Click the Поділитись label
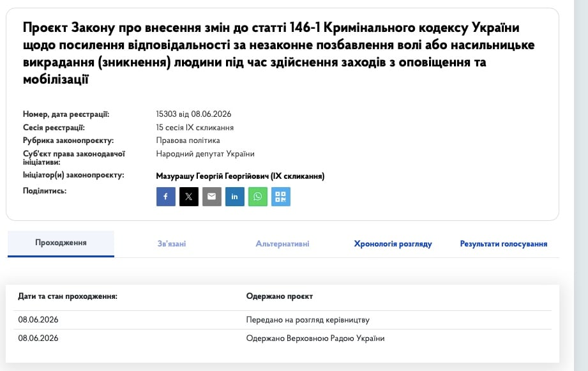This screenshot has height=371, width=588. (45, 190)
